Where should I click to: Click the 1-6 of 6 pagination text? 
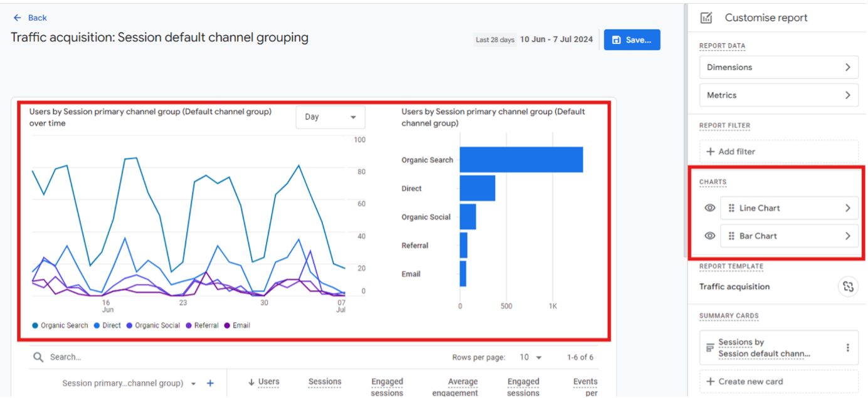(580, 357)
